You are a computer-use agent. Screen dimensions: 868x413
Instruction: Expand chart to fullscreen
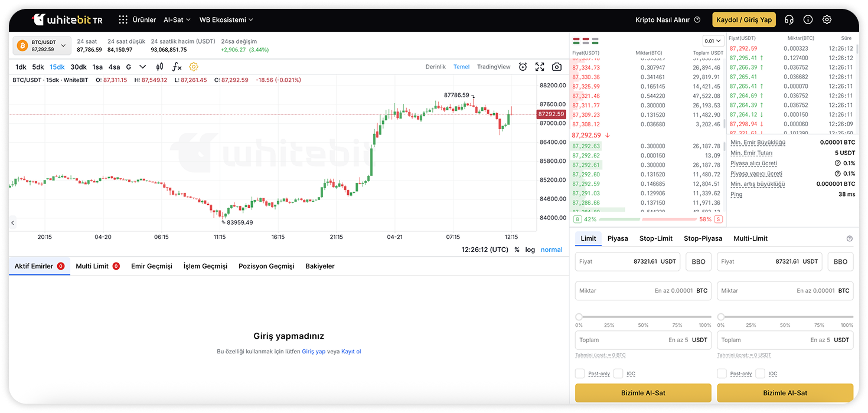[540, 67]
